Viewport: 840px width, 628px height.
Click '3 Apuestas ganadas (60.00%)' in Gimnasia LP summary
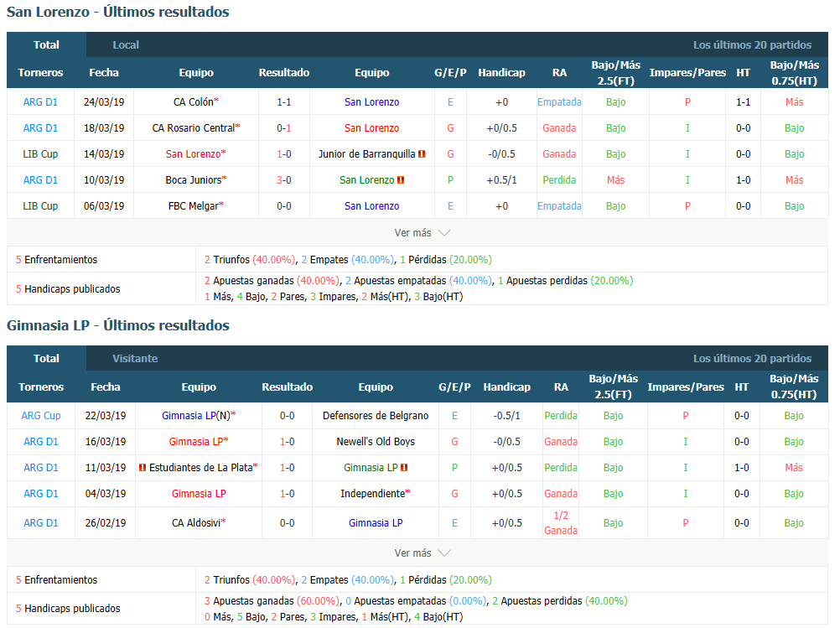272,601
